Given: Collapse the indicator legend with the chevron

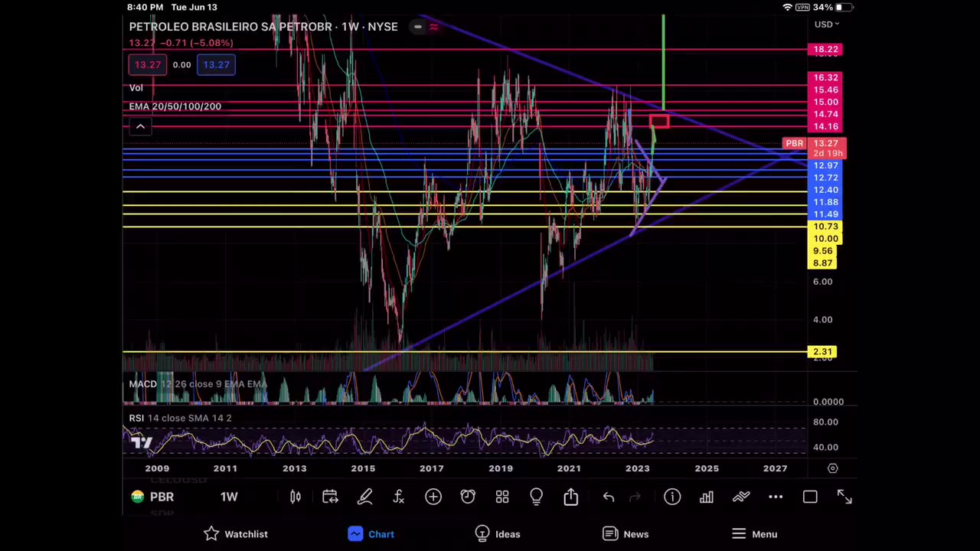Looking at the screenshot, I should (x=140, y=126).
